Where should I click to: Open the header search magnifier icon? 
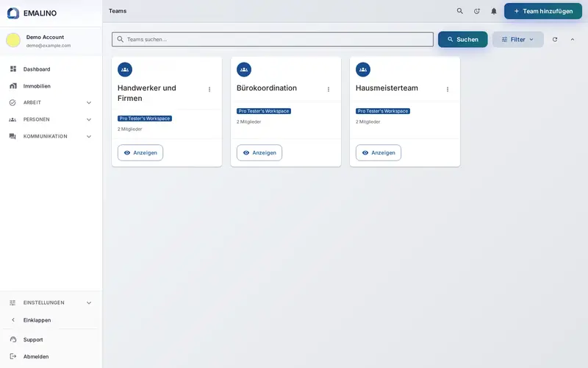[460, 11]
